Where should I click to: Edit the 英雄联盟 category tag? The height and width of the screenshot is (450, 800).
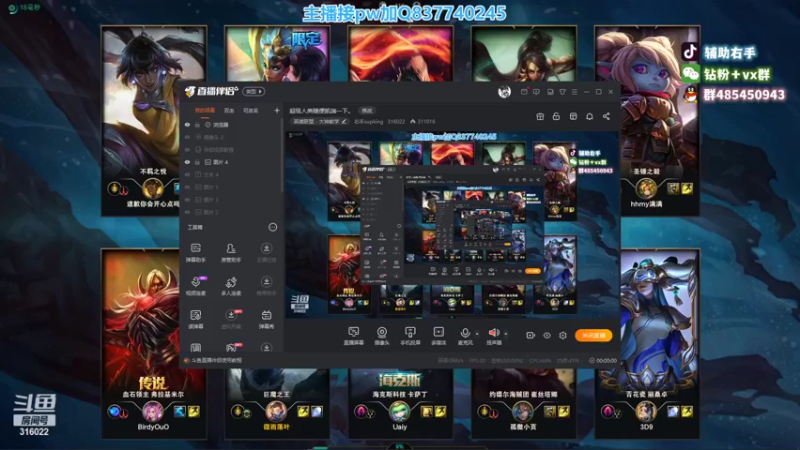(x=320, y=121)
